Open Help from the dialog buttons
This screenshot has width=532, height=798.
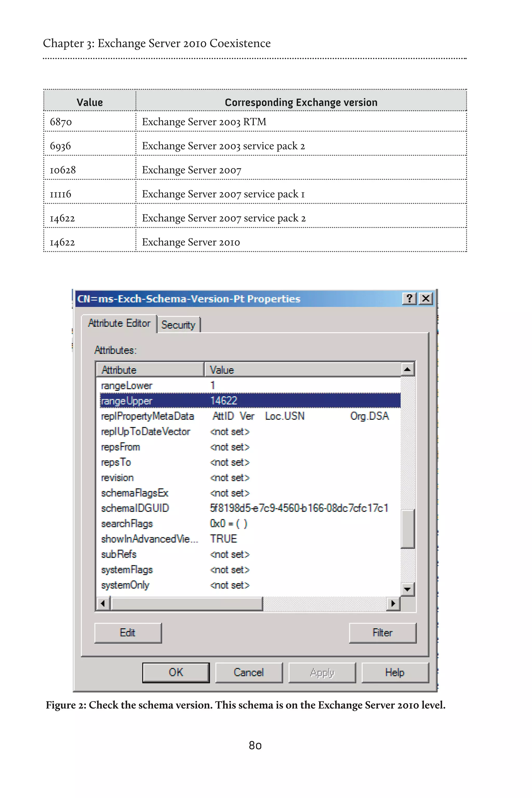[x=395, y=673]
